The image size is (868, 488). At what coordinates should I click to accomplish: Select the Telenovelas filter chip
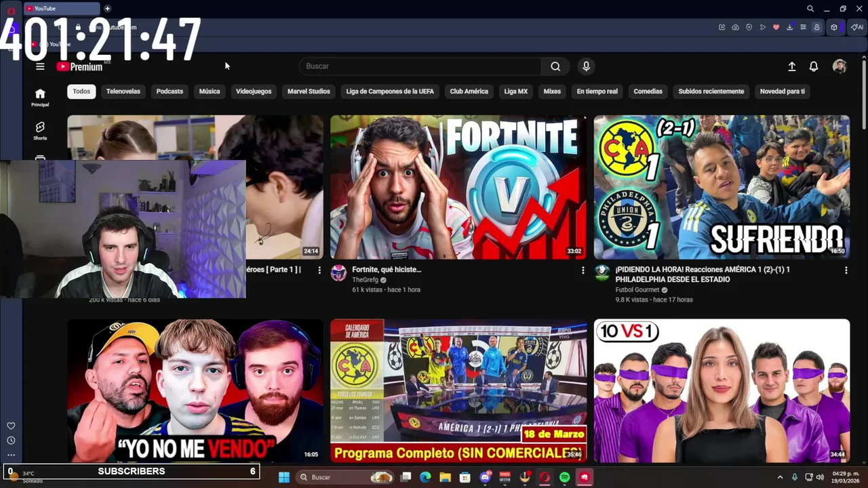[123, 91]
